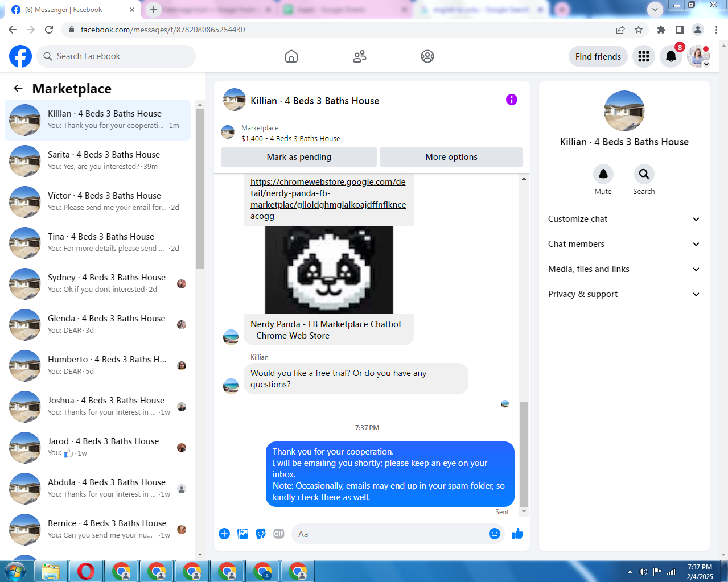Expand Media, files and links section

(x=624, y=269)
